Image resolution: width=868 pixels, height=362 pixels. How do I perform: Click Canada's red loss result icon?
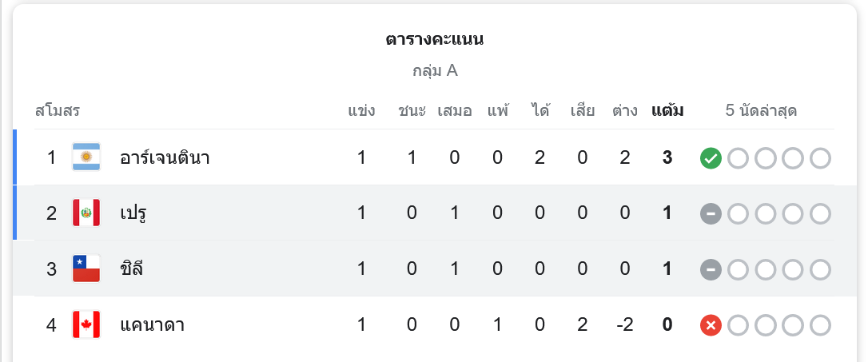(711, 326)
